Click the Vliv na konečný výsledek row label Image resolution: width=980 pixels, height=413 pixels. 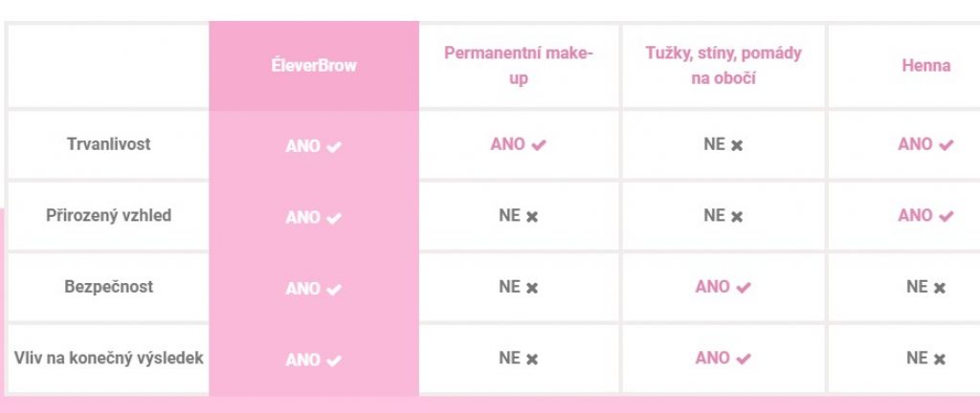click(x=108, y=359)
